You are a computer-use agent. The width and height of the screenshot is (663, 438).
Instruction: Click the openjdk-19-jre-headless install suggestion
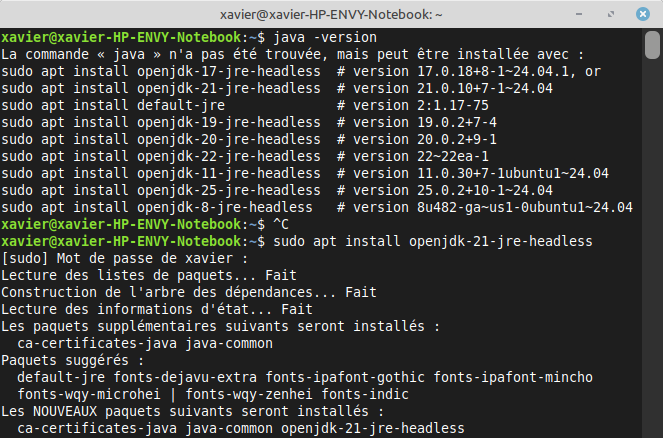coord(161,122)
